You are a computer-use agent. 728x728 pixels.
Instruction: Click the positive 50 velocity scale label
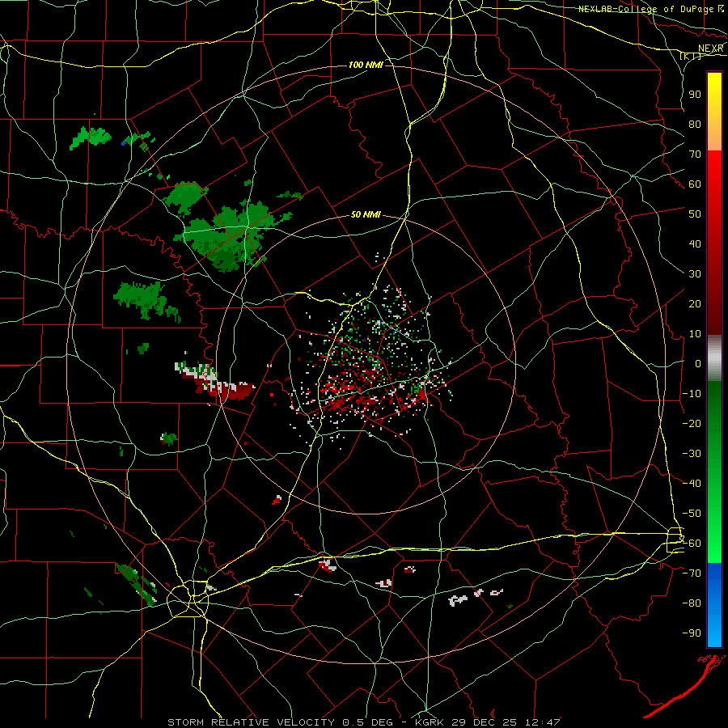[695, 214]
